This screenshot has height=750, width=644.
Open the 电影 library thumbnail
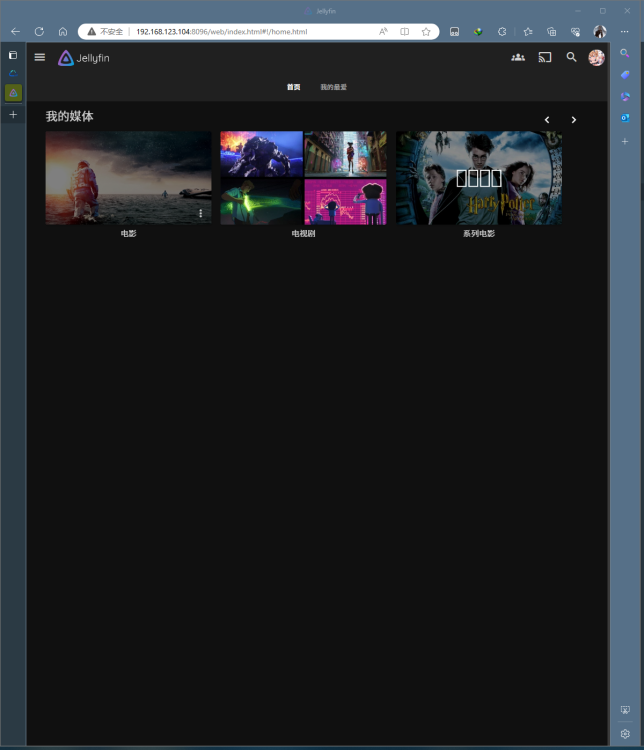pyautogui.click(x=128, y=177)
